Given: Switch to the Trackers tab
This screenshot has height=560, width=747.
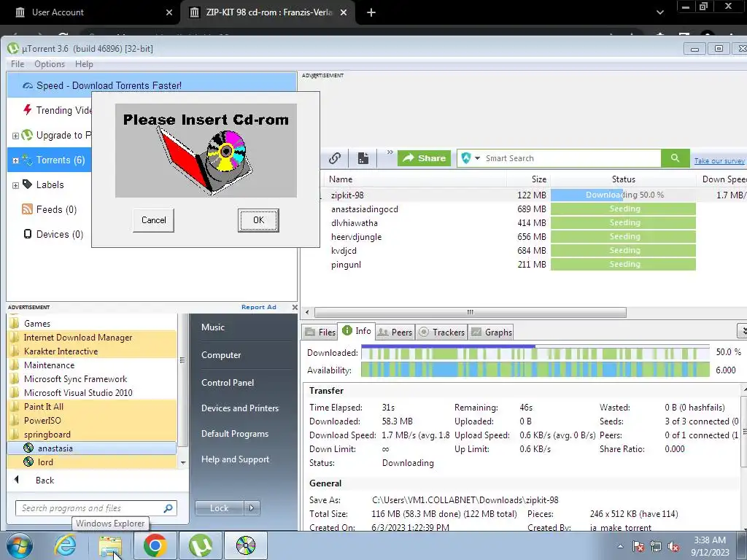Looking at the screenshot, I should [x=441, y=332].
